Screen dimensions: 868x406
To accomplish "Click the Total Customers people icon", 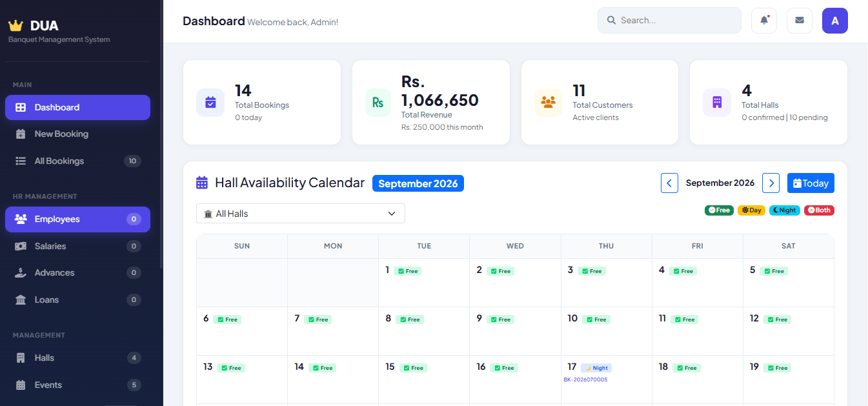I will pyautogui.click(x=549, y=103).
